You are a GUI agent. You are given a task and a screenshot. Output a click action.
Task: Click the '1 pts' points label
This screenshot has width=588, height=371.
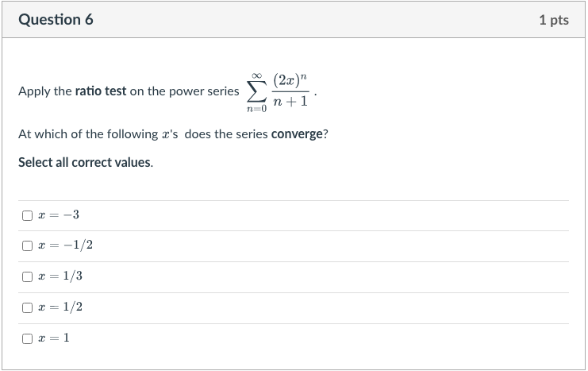point(553,21)
